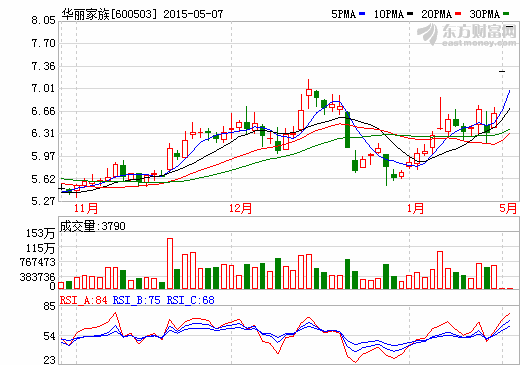Click the 30PMA green legend swatch

[x=506, y=14]
